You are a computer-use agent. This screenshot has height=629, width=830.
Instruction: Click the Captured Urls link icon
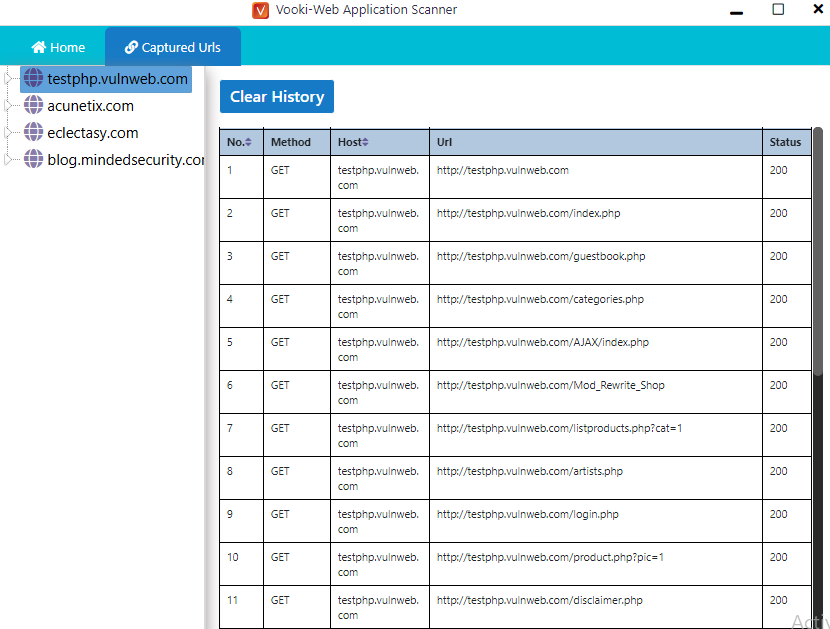[131, 47]
